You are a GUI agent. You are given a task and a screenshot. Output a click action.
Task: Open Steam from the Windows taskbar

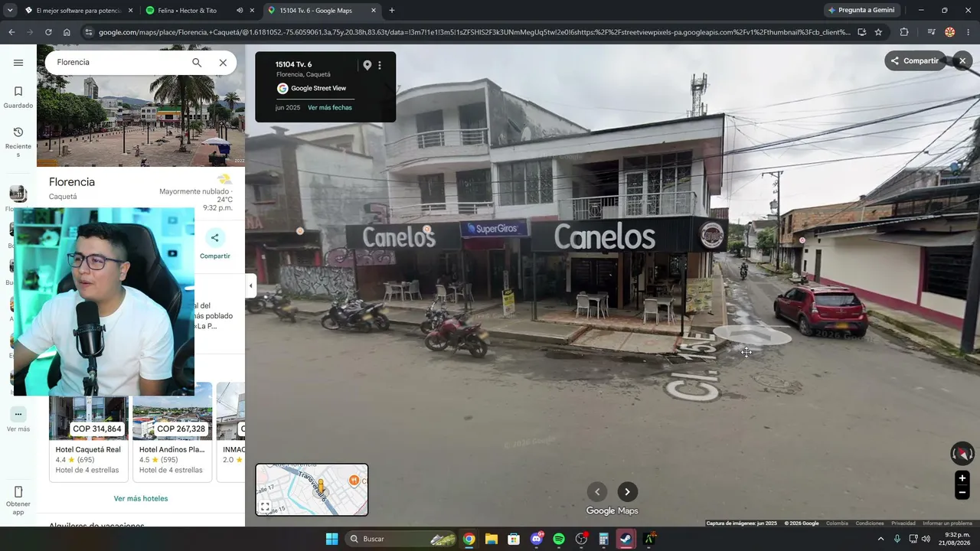626,539
